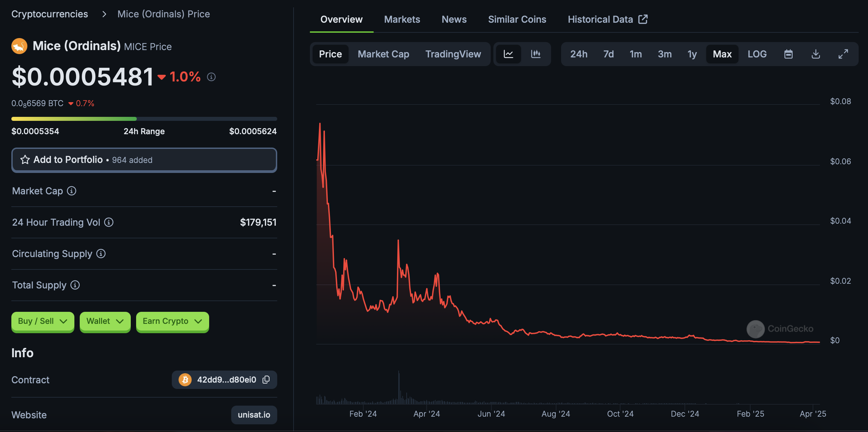868x432 pixels.
Task: Set chart range to 24h
Action: tap(578, 54)
